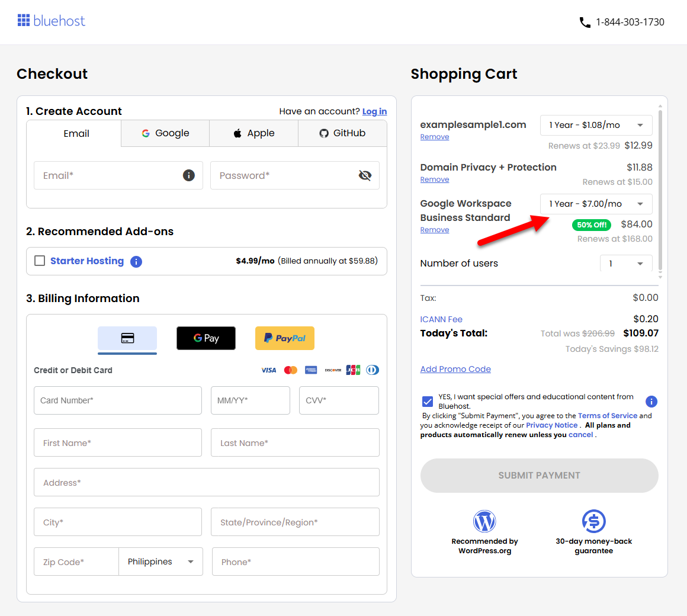This screenshot has width=687, height=616.
Task: Choose Google Pay payment method
Action: [x=206, y=338]
